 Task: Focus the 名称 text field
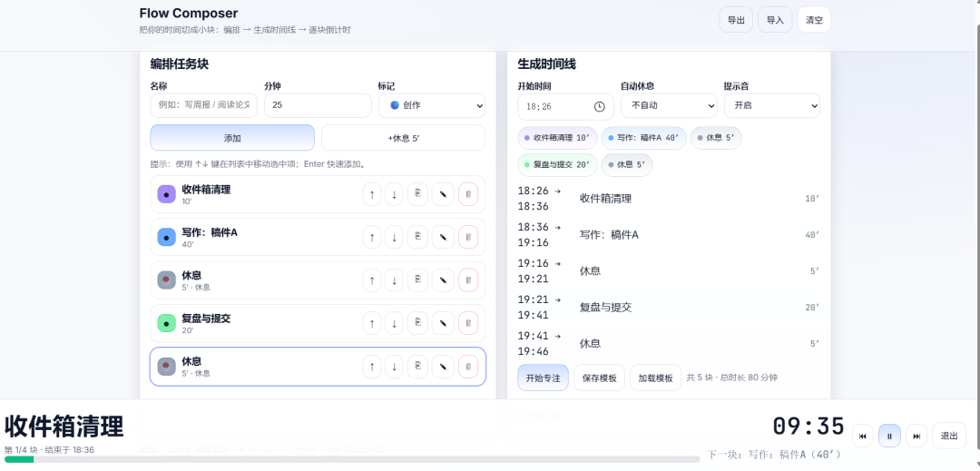pos(204,105)
